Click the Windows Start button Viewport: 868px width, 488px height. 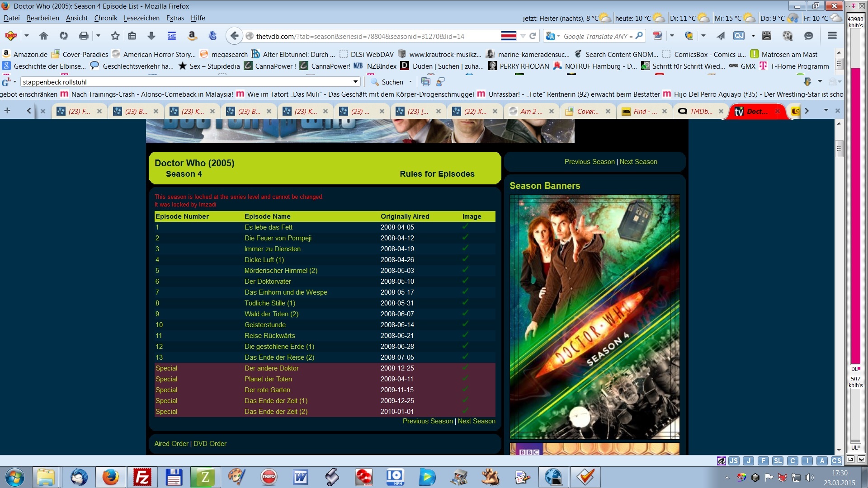pos(14,477)
